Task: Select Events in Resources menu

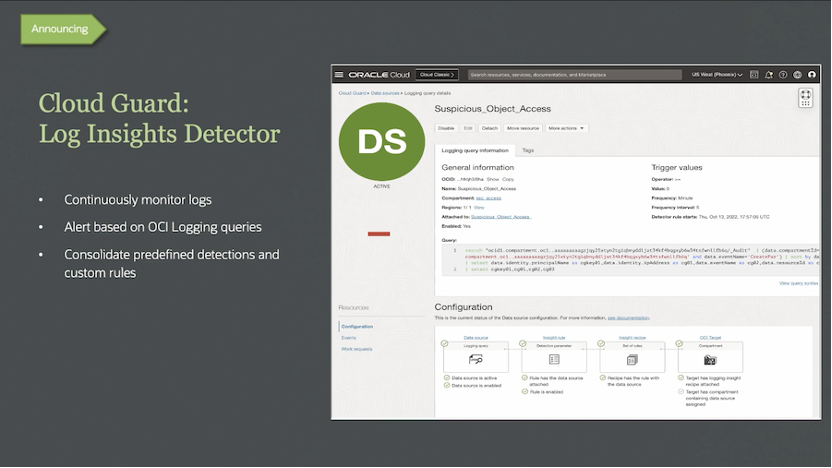Action: 349,338
